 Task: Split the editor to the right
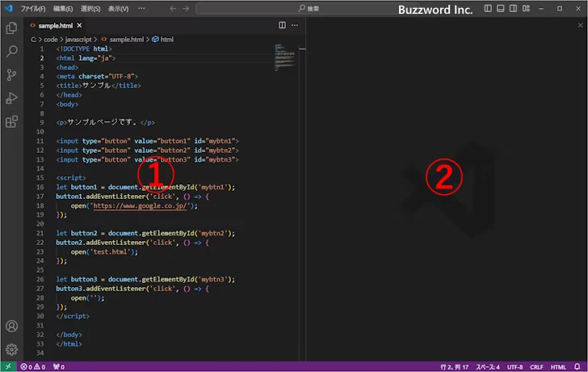point(282,25)
